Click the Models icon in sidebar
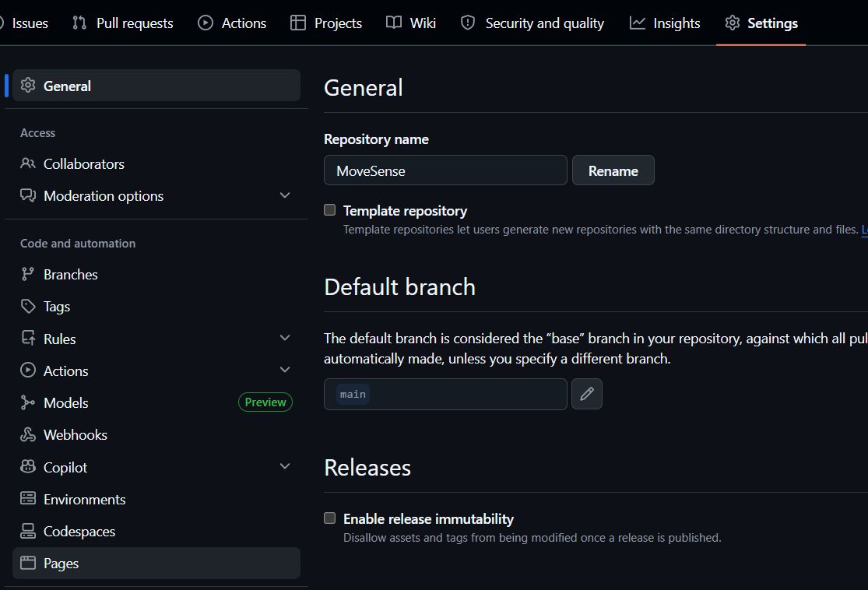The image size is (868, 590). [x=28, y=402]
